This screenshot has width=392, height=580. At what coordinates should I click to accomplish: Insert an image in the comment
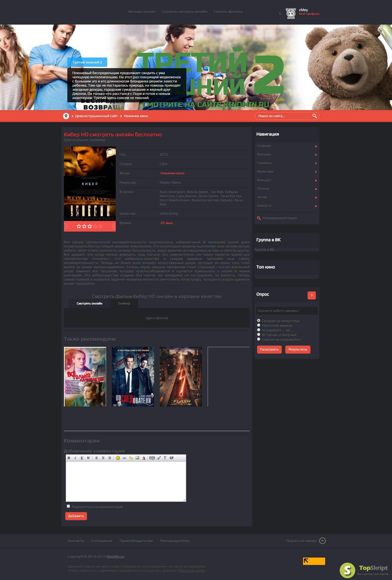tap(137, 458)
